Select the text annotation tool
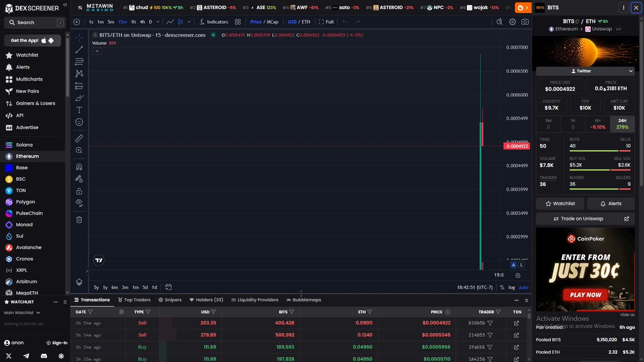Viewport: 644px width, 362px height. pyautogui.click(x=79, y=110)
